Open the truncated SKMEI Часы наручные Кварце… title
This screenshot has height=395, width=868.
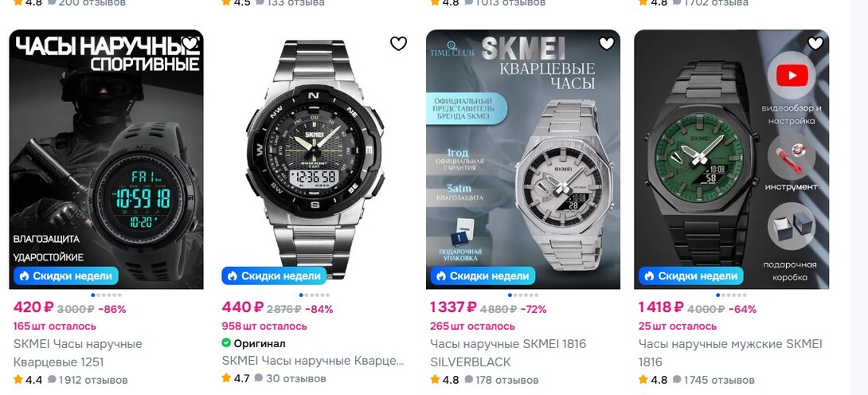313,361
